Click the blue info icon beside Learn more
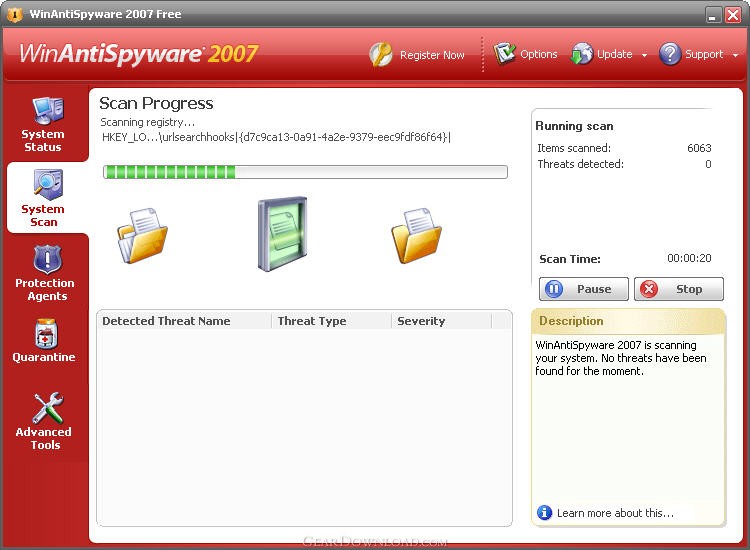 [x=544, y=513]
